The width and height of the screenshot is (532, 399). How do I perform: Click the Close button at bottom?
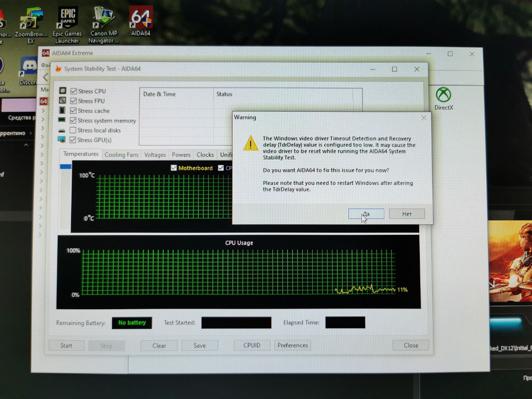tap(411, 345)
